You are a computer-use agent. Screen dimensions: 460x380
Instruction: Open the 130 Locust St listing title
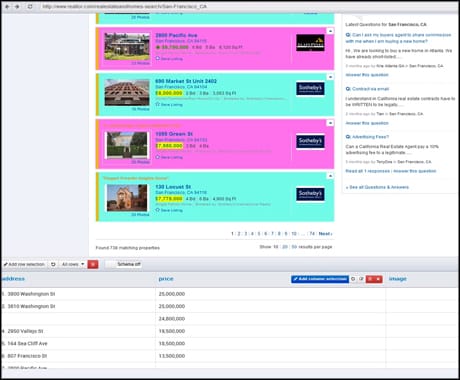tap(173, 187)
